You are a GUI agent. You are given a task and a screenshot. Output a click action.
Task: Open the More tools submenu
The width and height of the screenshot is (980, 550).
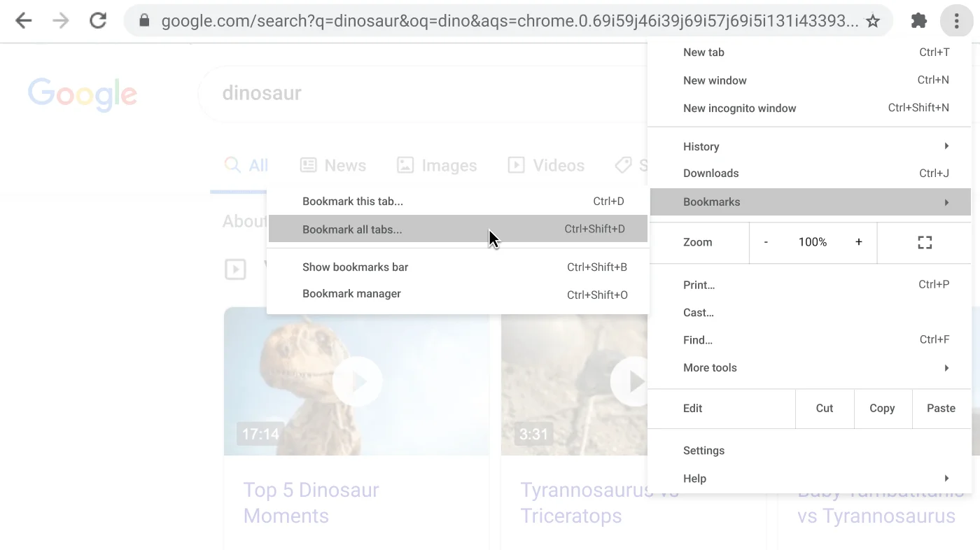710,367
